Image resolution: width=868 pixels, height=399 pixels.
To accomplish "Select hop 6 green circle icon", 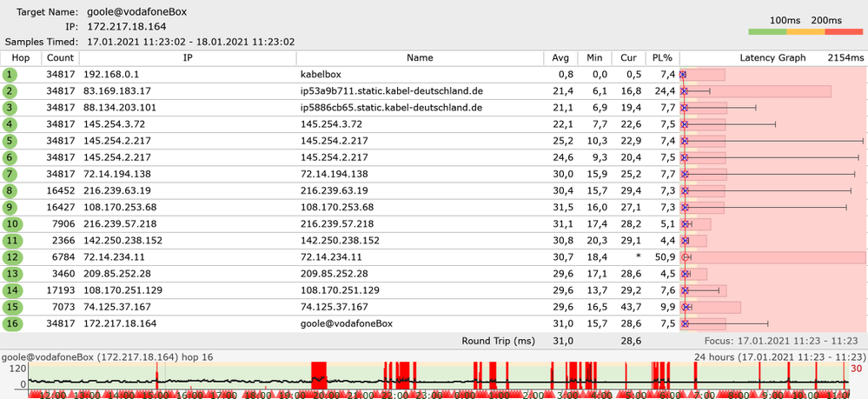I will click(10, 158).
